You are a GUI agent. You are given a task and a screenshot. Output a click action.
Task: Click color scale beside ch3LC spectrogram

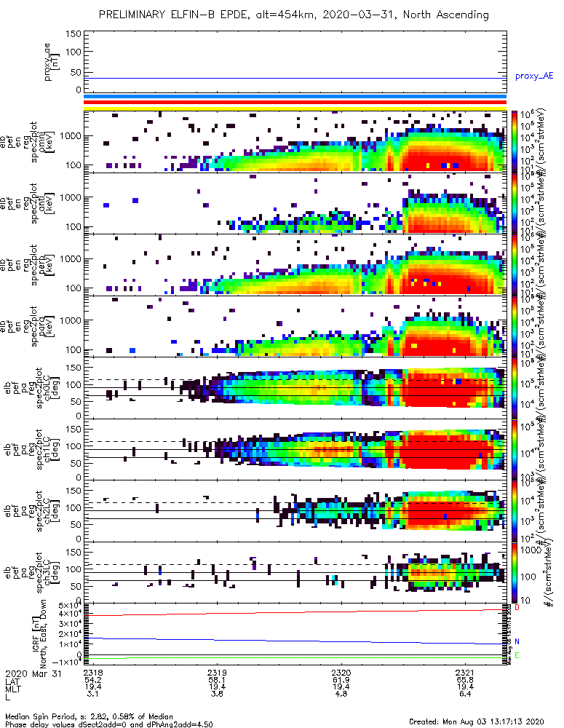click(x=515, y=572)
